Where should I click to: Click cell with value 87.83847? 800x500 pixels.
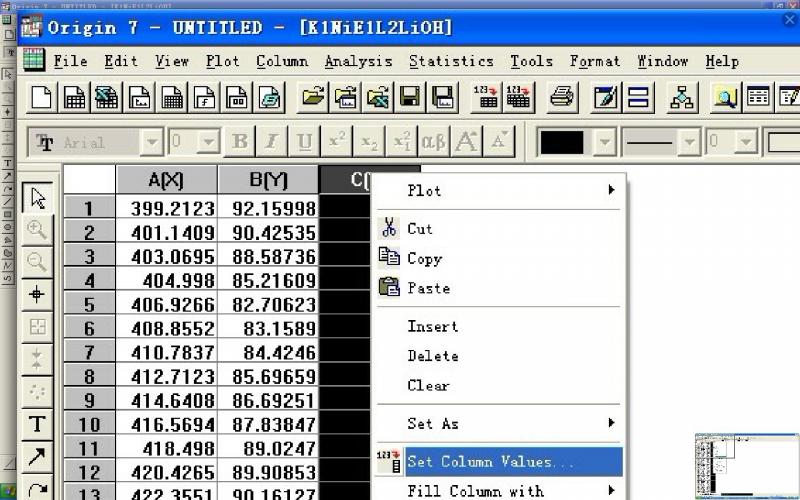click(268, 424)
